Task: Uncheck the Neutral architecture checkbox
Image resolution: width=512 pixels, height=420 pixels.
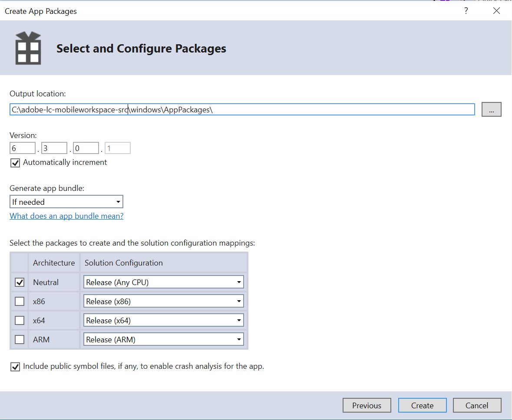Action: (x=20, y=282)
